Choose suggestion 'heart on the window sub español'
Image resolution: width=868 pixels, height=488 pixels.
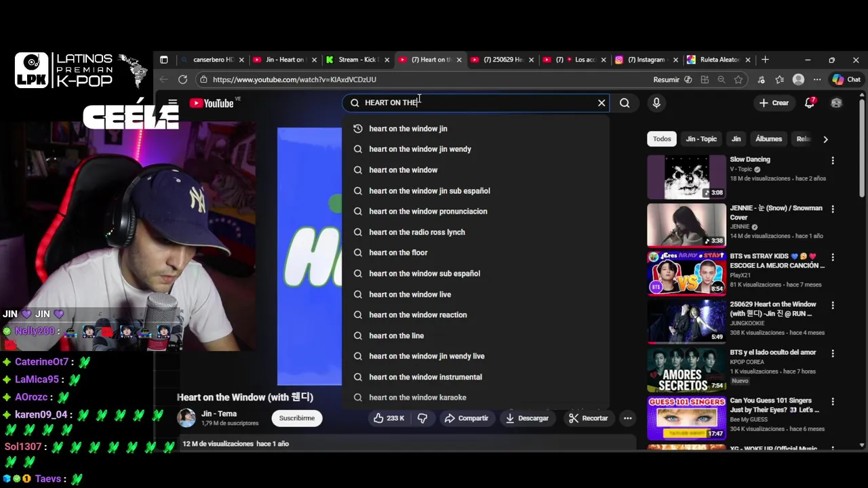[475, 274]
